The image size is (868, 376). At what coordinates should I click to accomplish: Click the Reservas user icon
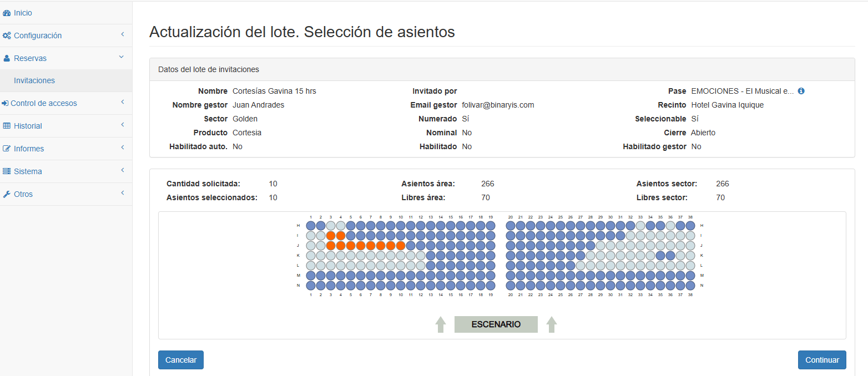[7, 58]
